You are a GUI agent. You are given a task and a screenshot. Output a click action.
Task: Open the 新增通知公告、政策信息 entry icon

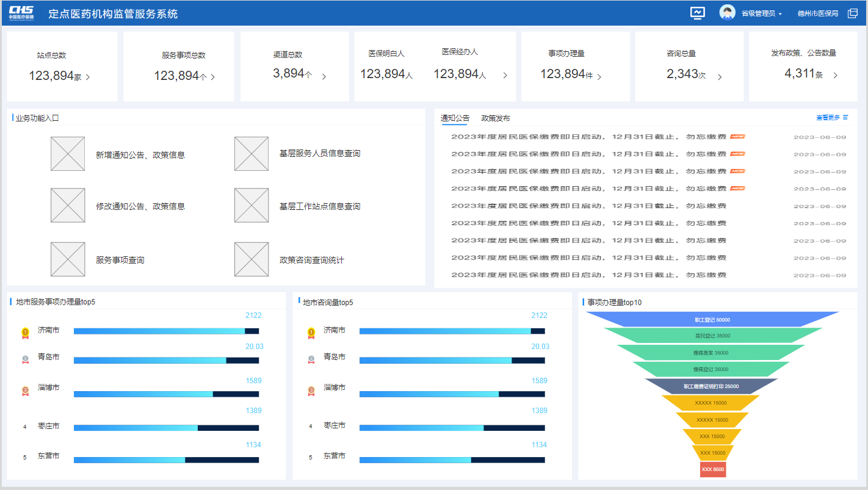68,154
